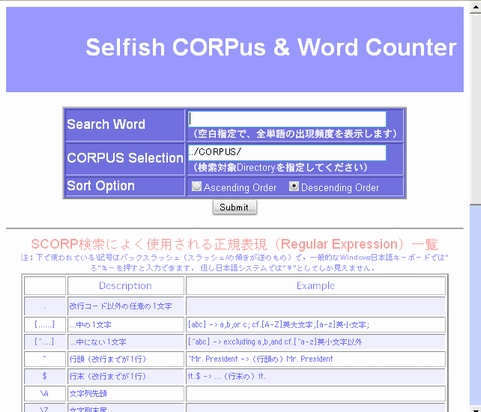Click the CORPUS Selection directory field

pos(287,152)
